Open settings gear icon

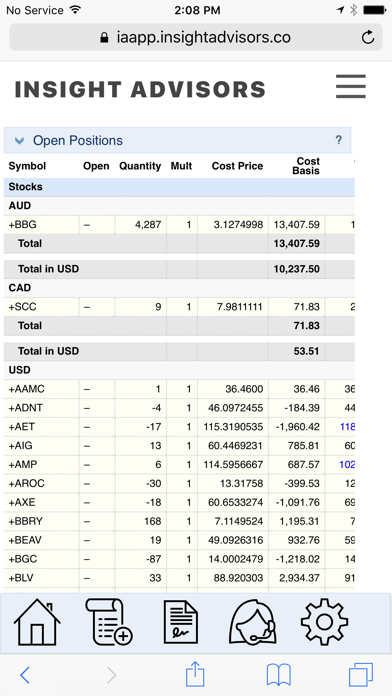pos(324,622)
